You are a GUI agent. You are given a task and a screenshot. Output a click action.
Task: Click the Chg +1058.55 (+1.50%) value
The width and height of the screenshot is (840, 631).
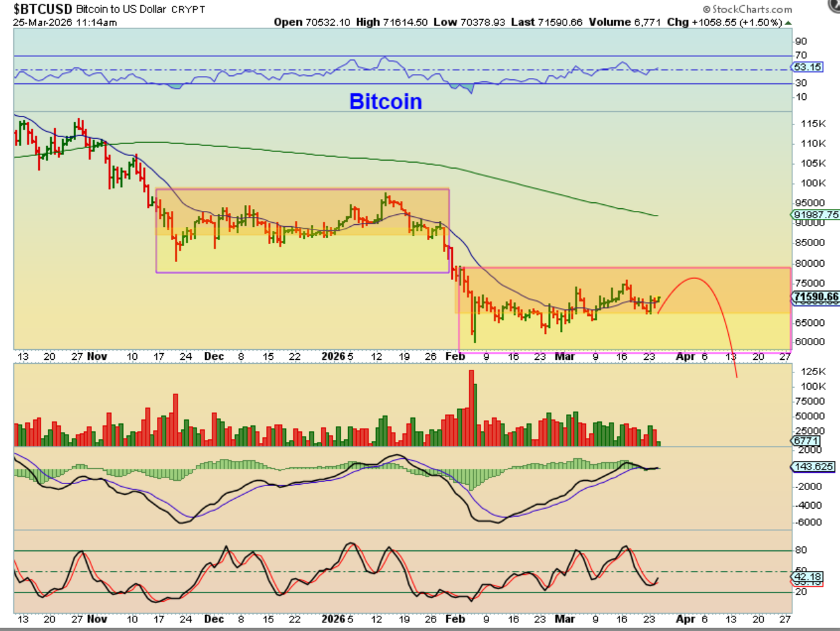pos(725,22)
